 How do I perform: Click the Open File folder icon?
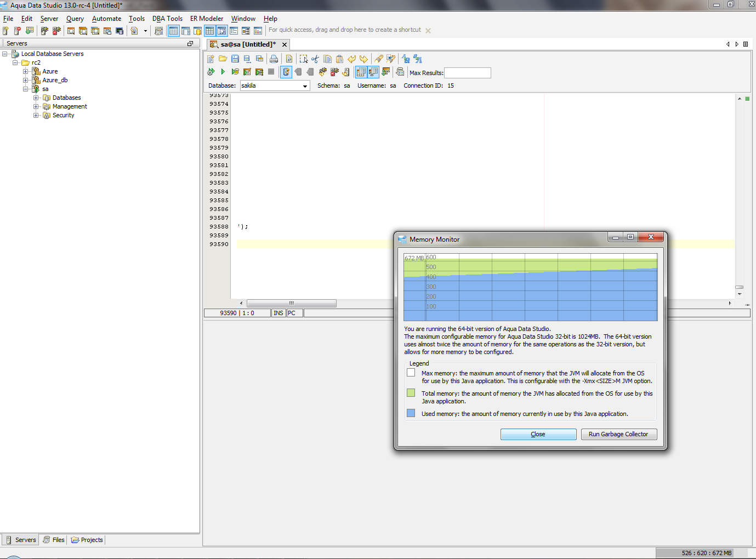pos(223,59)
